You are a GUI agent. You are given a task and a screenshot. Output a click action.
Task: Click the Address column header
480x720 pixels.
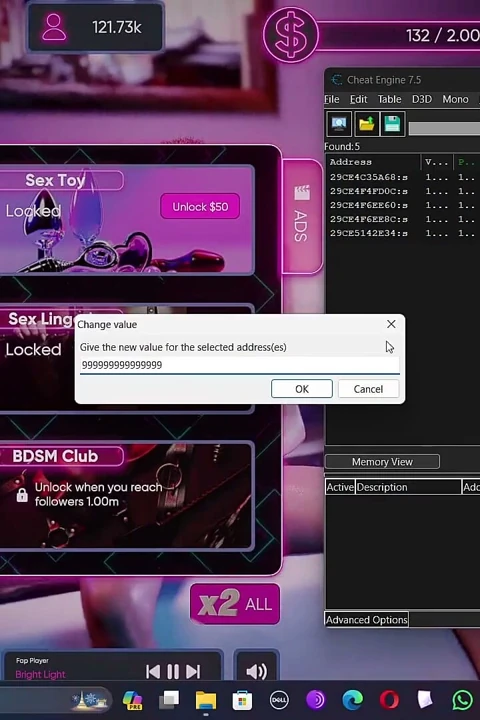point(373,162)
